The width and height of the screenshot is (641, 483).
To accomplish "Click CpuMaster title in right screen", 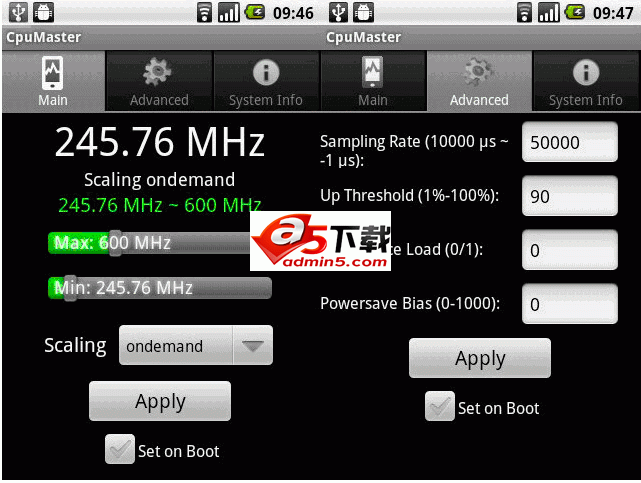I will coord(364,37).
